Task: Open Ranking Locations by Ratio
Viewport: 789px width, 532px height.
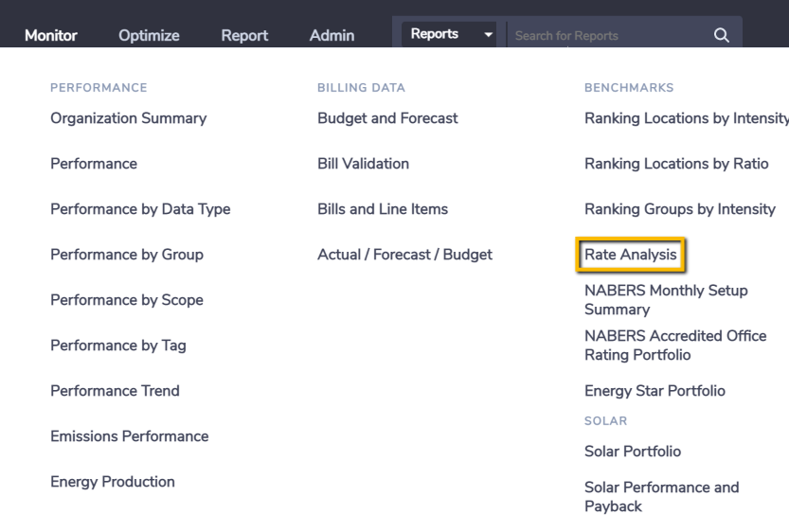Action: click(676, 164)
